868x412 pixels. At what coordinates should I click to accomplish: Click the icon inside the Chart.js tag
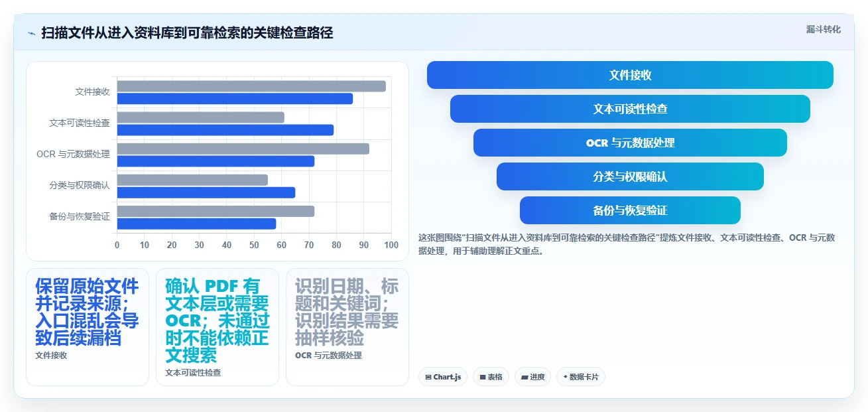point(428,377)
